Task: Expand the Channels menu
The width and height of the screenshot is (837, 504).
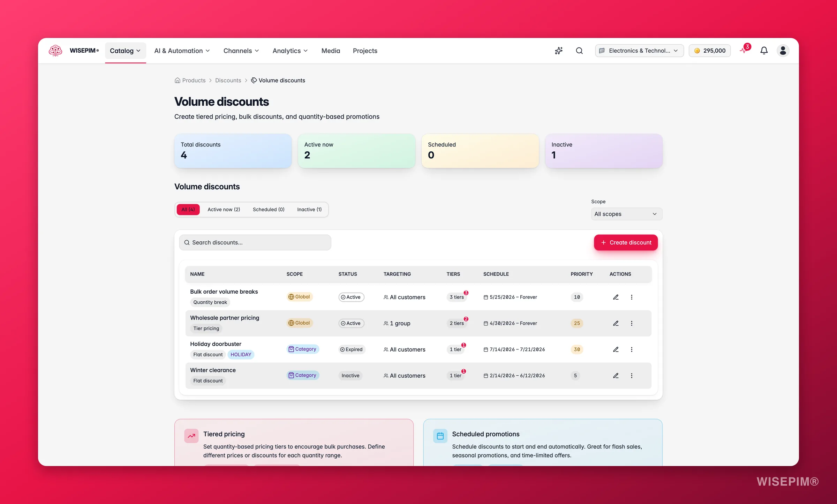Action: [241, 51]
